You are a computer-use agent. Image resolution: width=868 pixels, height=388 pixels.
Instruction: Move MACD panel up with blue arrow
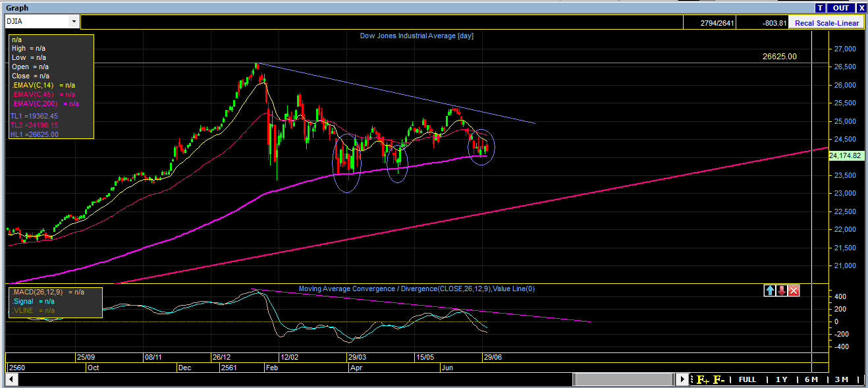(770, 291)
